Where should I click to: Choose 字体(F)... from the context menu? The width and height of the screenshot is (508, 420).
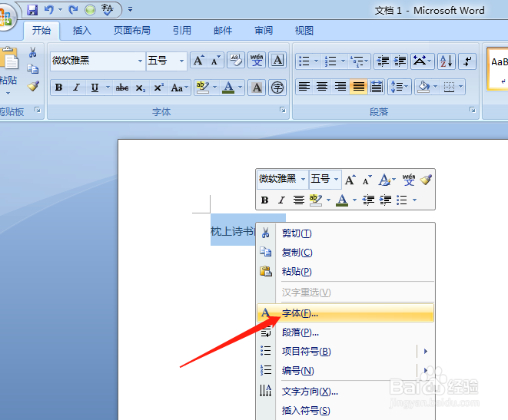[x=345, y=313]
